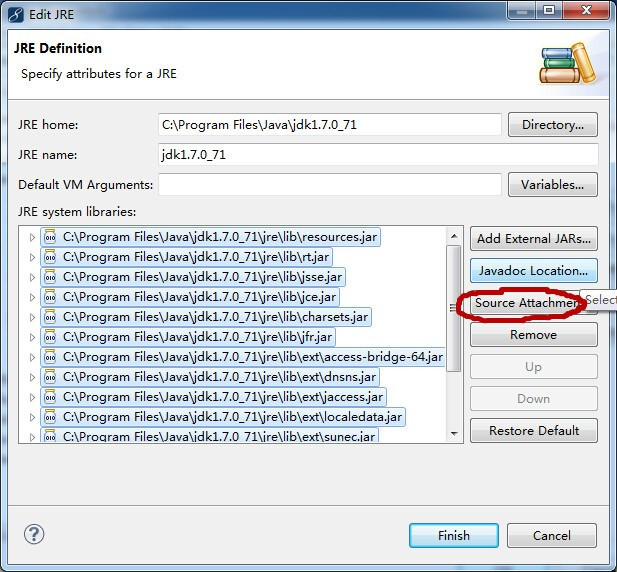
Task: Click the jar icon beside dnsns.jar
Action: point(50,377)
